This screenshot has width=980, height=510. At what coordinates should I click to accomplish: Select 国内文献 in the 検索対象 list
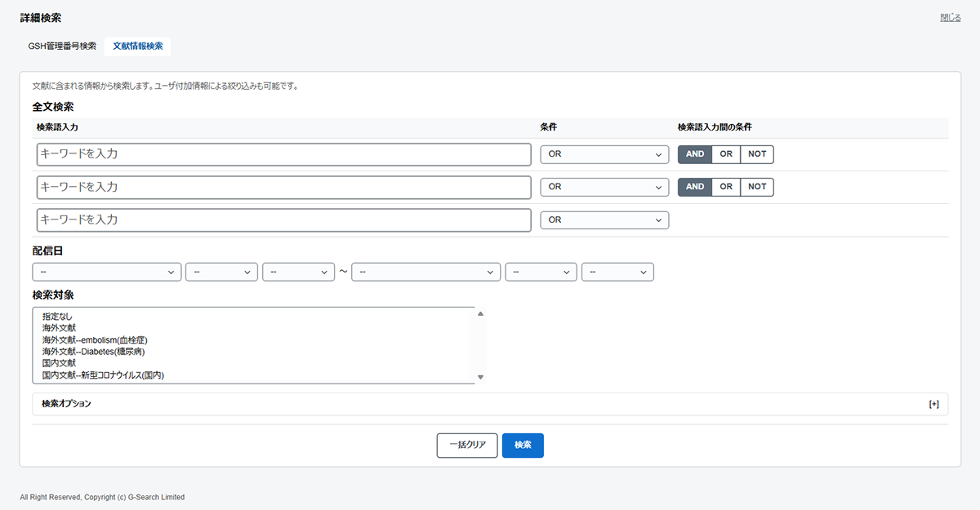point(59,363)
